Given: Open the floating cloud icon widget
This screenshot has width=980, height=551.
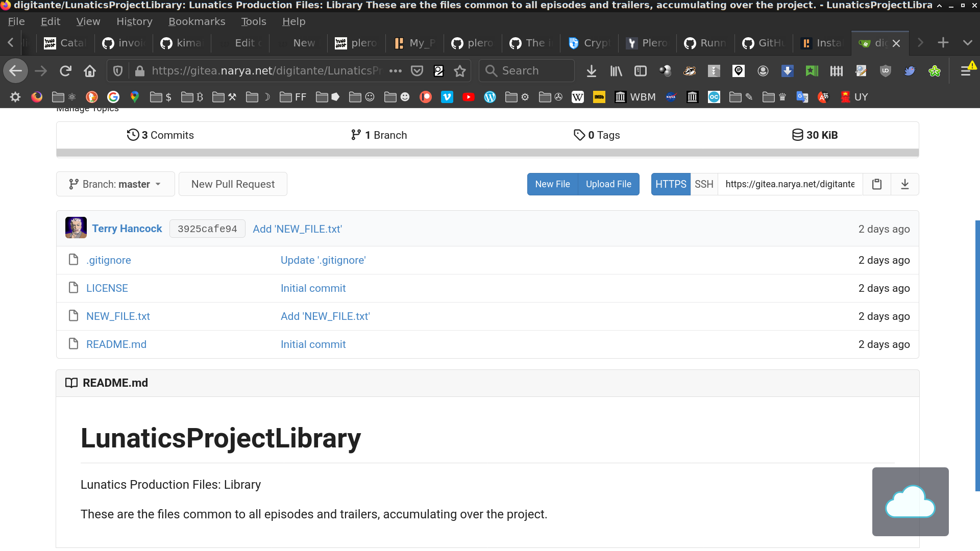Looking at the screenshot, I should coord(910,502).
